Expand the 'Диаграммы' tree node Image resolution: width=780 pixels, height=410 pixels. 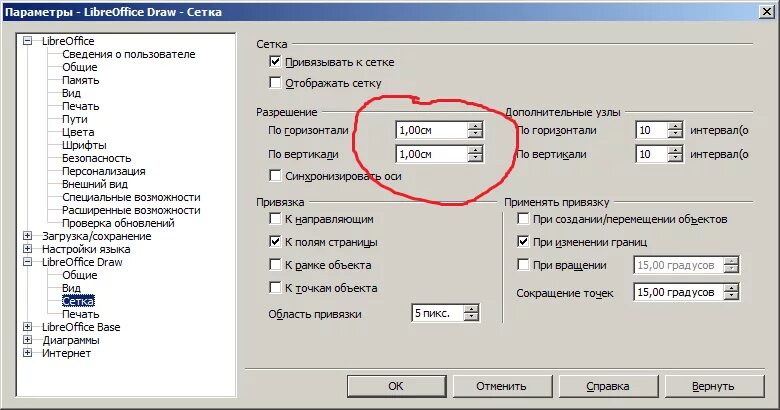pos(28,340)
